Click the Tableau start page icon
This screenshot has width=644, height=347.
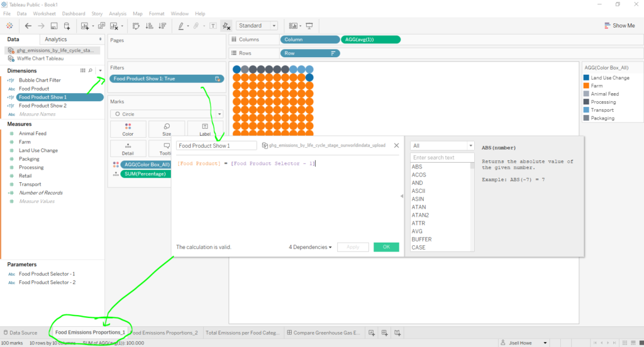(9, 26)
